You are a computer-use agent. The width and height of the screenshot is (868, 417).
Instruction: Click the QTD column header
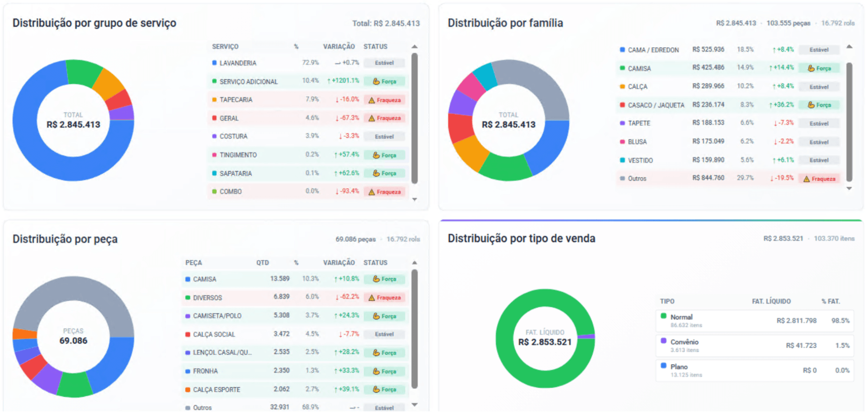pyautogui.click(x=263, y=263)
